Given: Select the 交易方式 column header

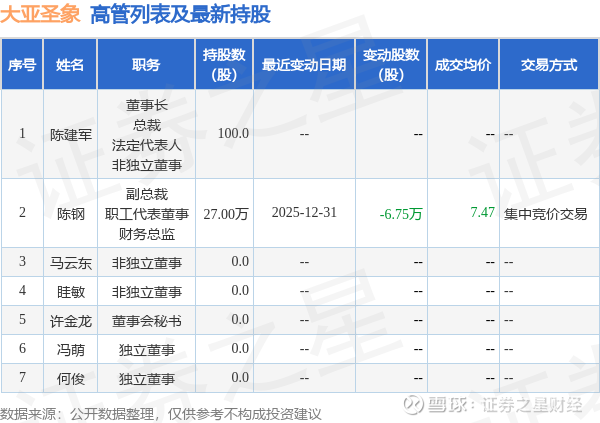Looking at the screenshot, I should pyautogui.click(x=549, y=64).
